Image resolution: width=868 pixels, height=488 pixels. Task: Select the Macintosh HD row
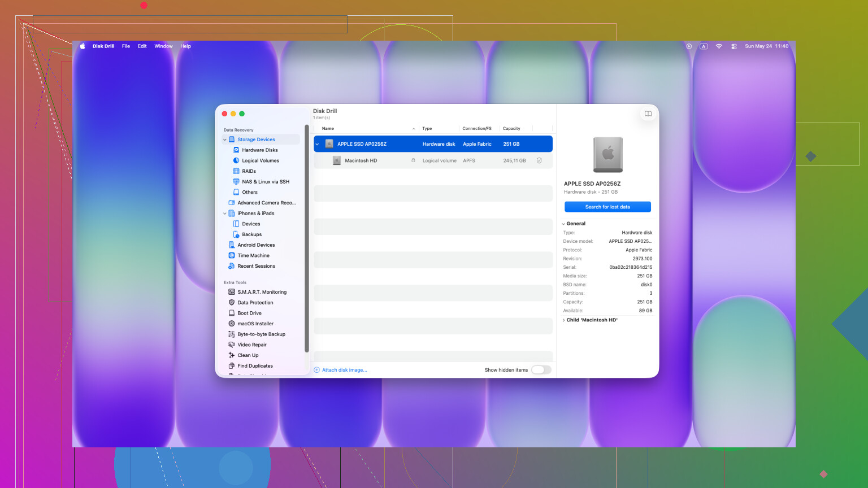pyautogui.click(x=433, y=160)
